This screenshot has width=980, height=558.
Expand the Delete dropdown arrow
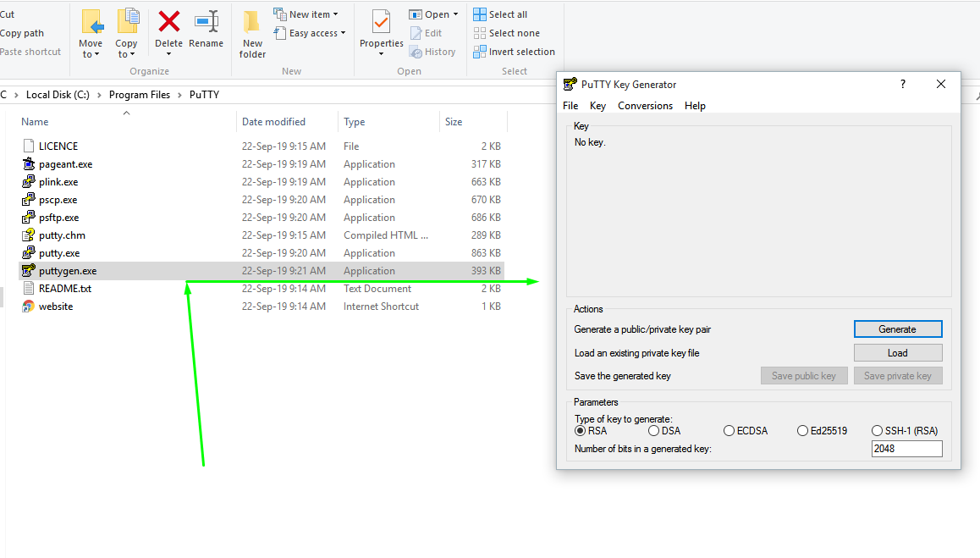click(x=168, y=54)
